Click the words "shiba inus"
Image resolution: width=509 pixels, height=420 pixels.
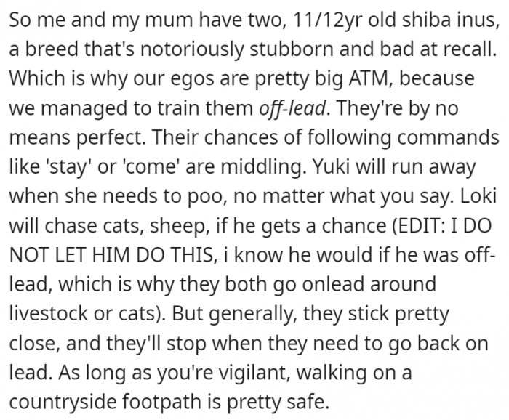coord(449,20)
